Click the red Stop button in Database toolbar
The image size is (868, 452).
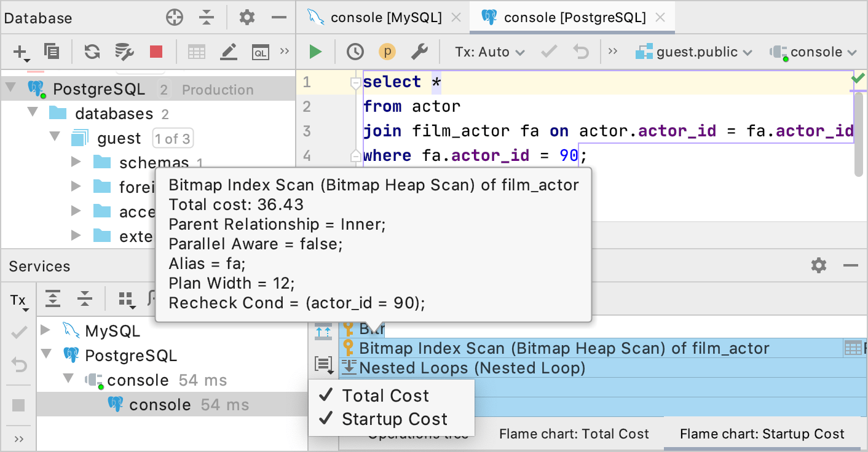[x=156, y=52]
